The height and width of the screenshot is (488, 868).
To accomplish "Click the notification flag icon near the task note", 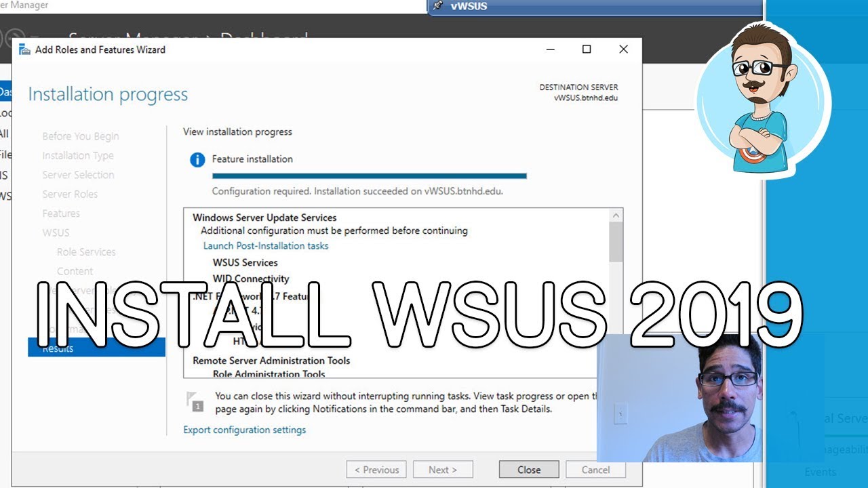I will pyautogui.click(x=195, y=401).
